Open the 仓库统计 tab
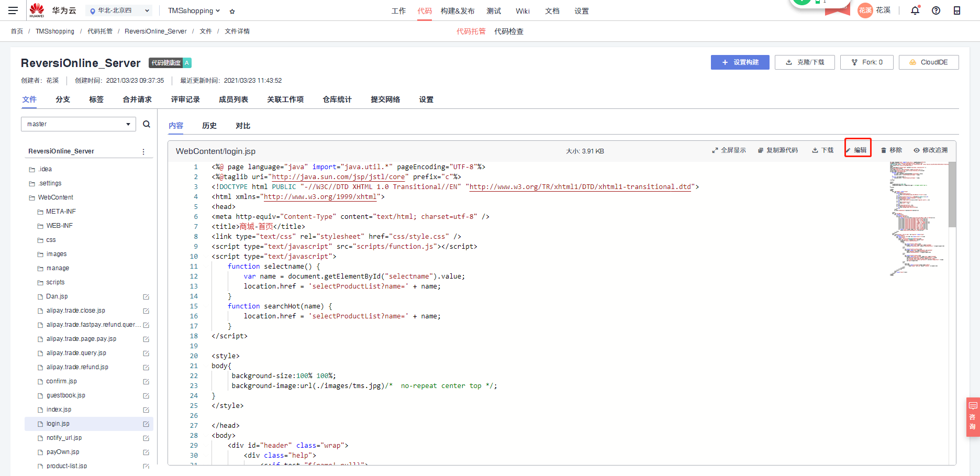Viewport: 980px width, 476px height. 337,99
